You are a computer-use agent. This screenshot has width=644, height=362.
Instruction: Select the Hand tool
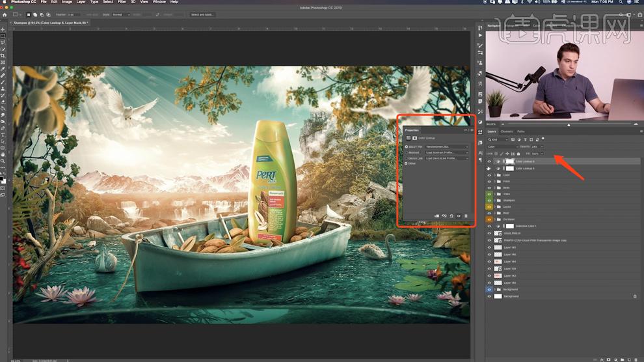click(x=3, y=154)
